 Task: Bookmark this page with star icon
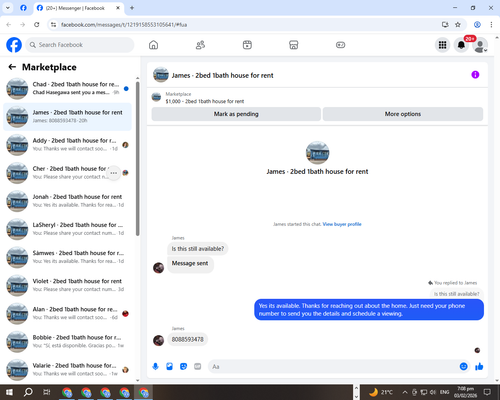point(458,25)
